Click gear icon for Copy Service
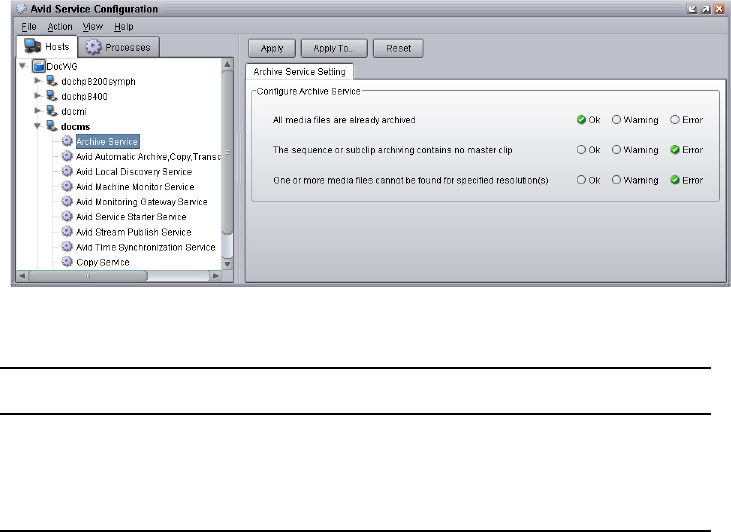Screen dimensions: 731x532 [67, 262]
